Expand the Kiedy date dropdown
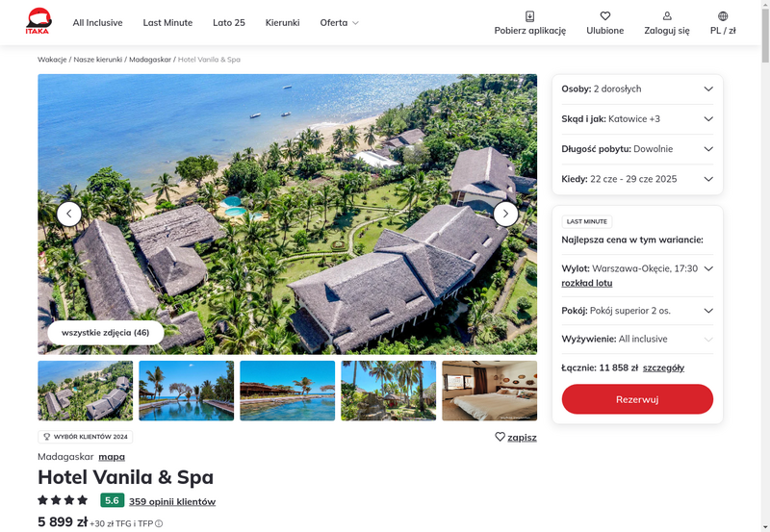 click(637, 179)
